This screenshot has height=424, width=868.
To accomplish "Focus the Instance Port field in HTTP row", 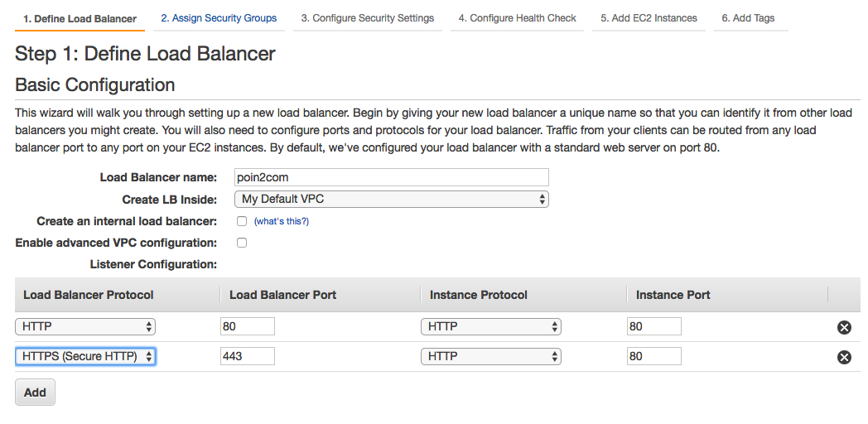I will pos(653,326).
